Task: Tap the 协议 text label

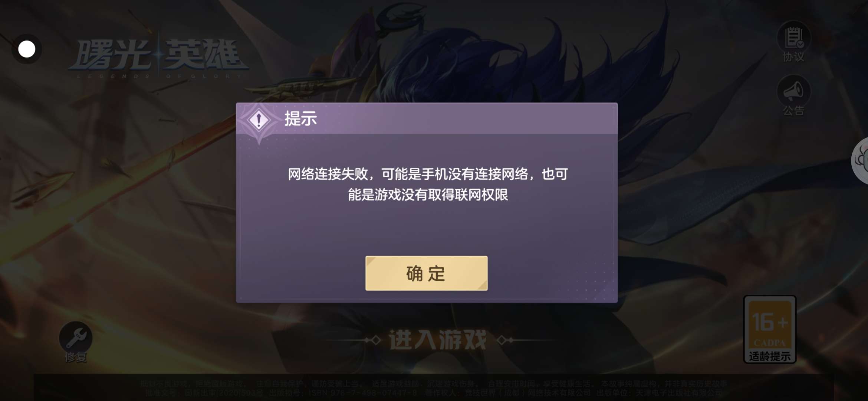Action: [x=793, y=57]
